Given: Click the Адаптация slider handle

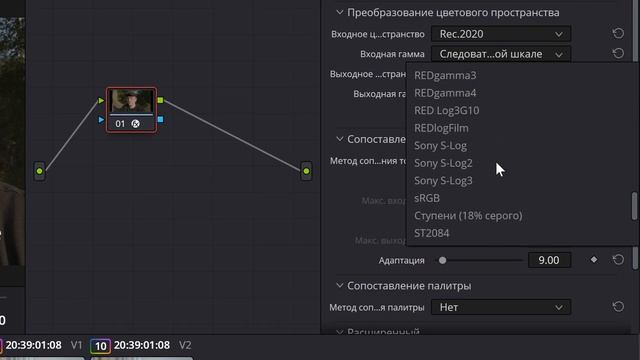Looking at the screenshot, I should pyautogui.click(x=442, y=260).
